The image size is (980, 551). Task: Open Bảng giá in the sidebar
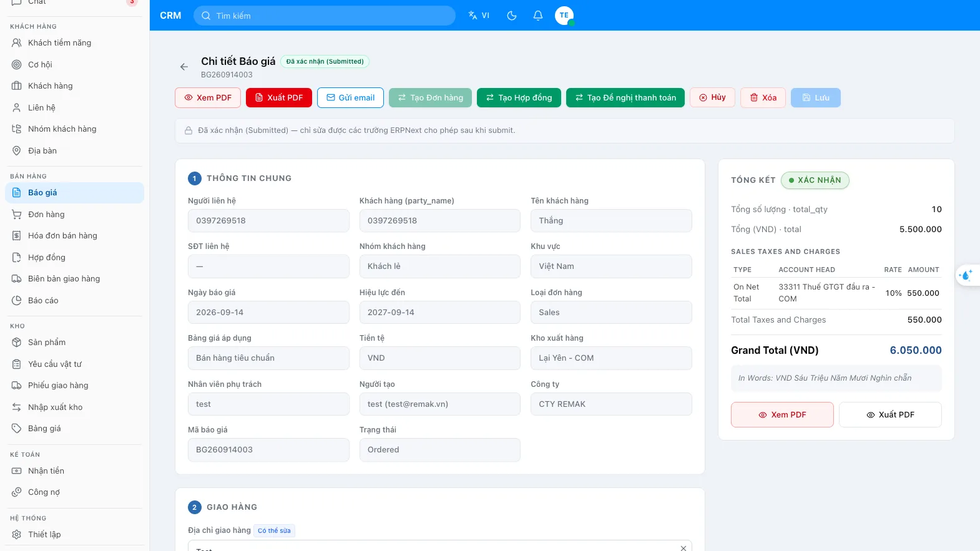[74, 429]
